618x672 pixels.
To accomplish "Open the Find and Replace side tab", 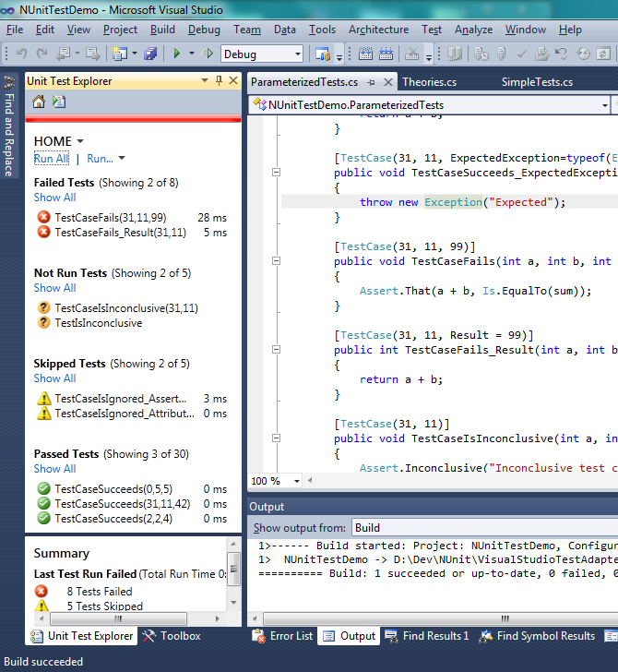I will pos(9,126).
